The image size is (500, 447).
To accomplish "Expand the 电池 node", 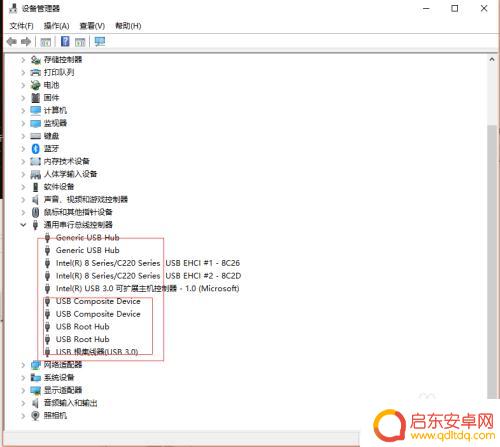I will 23,85.
